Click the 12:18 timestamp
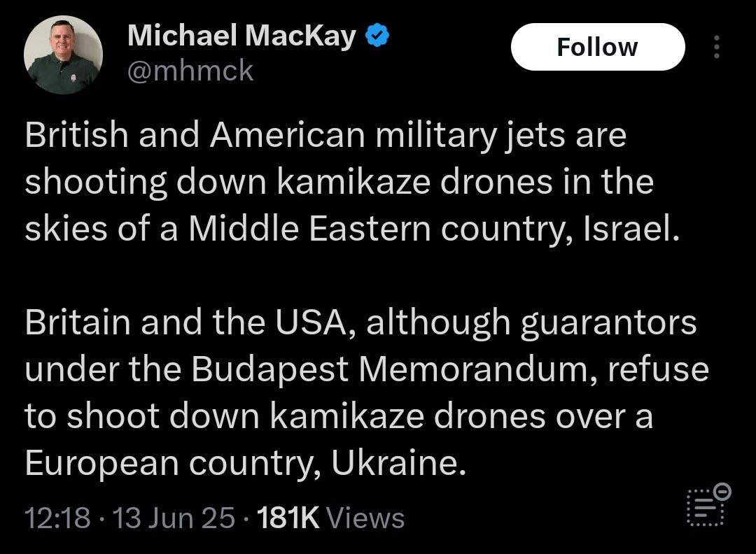 [x=57, y=518]
